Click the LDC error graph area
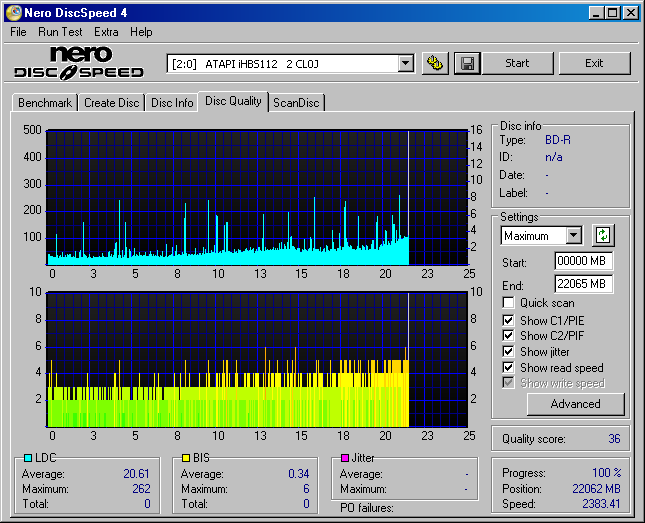645x523 pixels. point(257,198)
